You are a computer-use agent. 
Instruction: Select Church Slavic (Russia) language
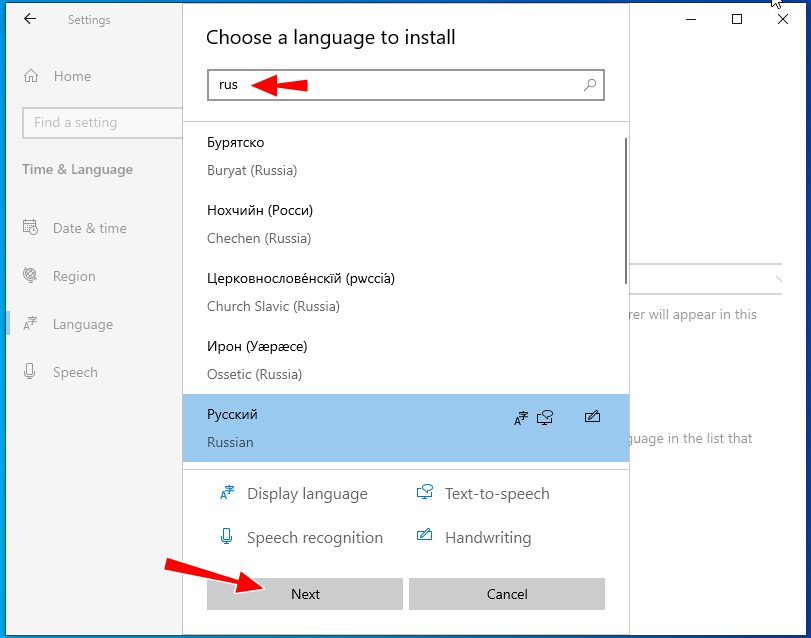coord(406,292)
